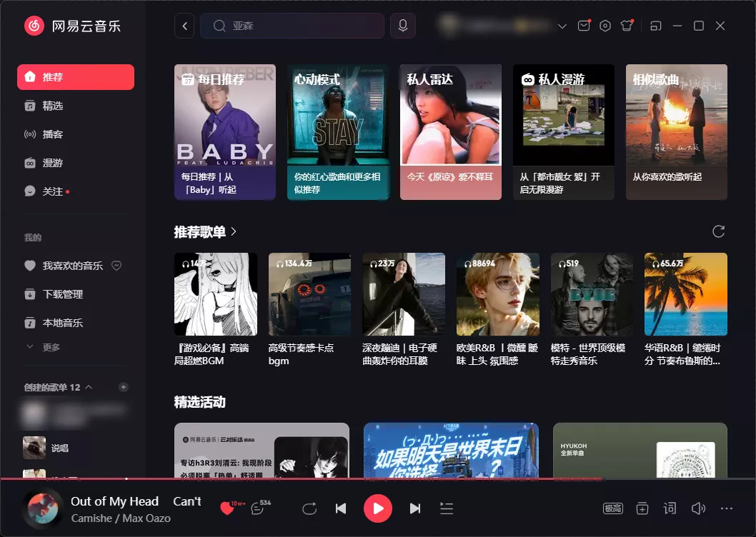Open the 推荐歌单 section link
756x537 pixels.
click(x=205, y=232)
